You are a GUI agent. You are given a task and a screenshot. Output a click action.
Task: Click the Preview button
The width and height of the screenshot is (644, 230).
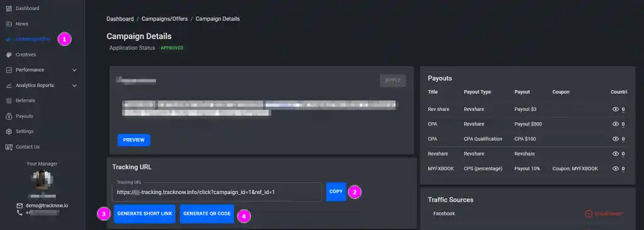coord(134,140)
